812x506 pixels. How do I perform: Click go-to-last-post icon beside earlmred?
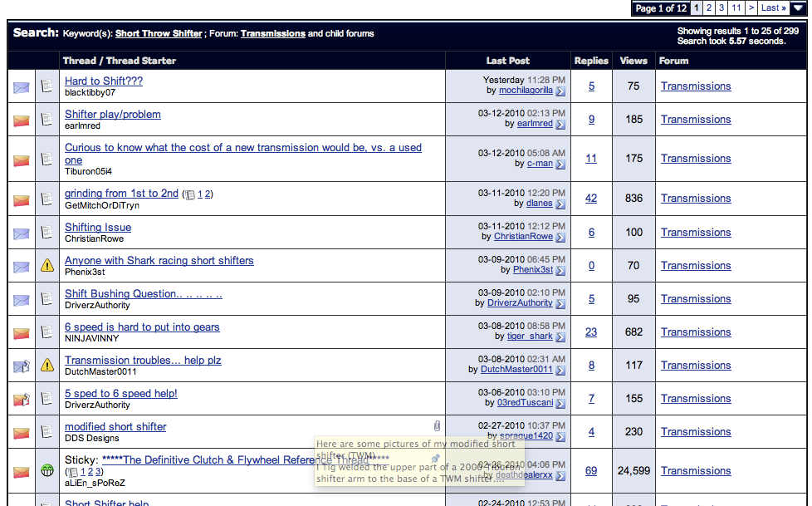coord(560,125)
